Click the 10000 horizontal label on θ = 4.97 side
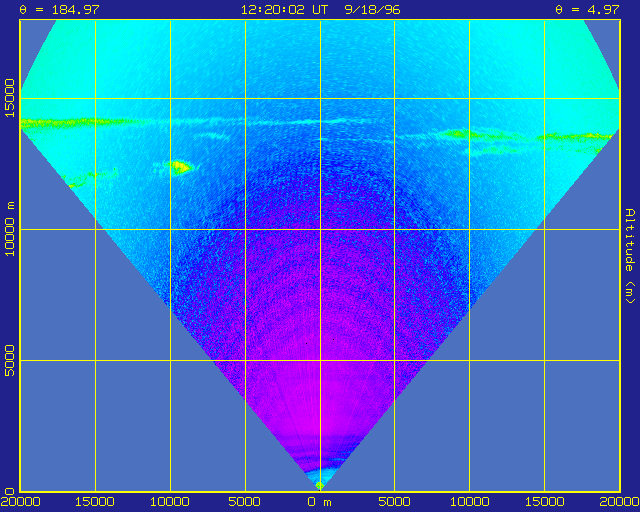This screenshot has width=640, height=512. click(469, 502)
